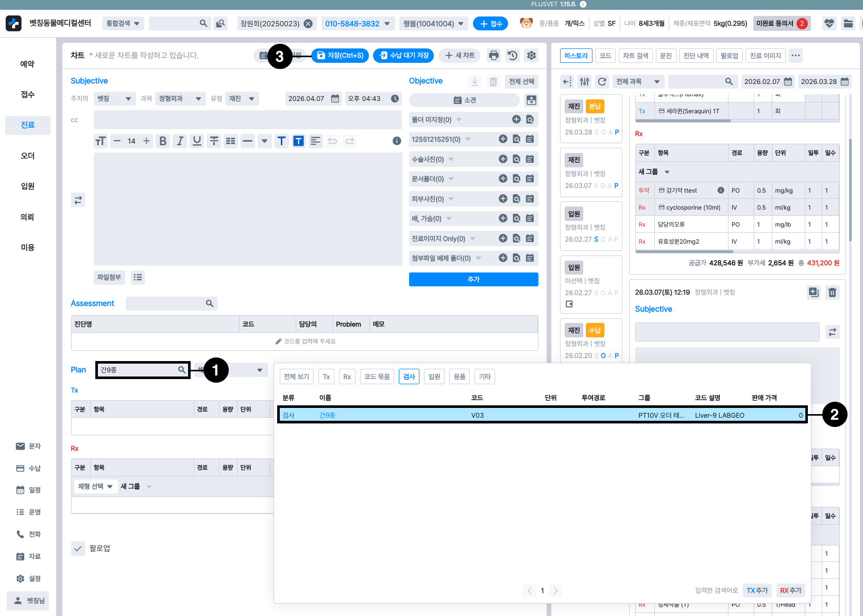Screen dimensions: 863x616
Task: Undo the last edit in Subjective editor
Action: (x=333, y=141)
